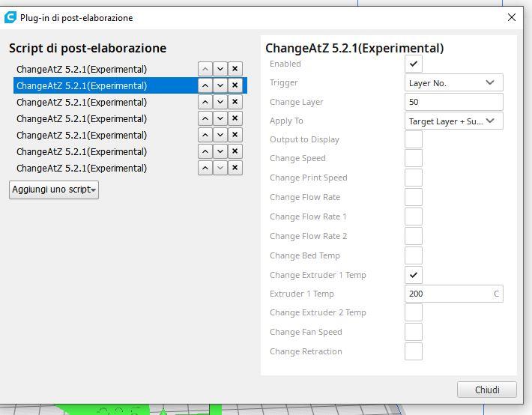
Task: Click the Trigger setting label
Action: click(x=284, y=83)
